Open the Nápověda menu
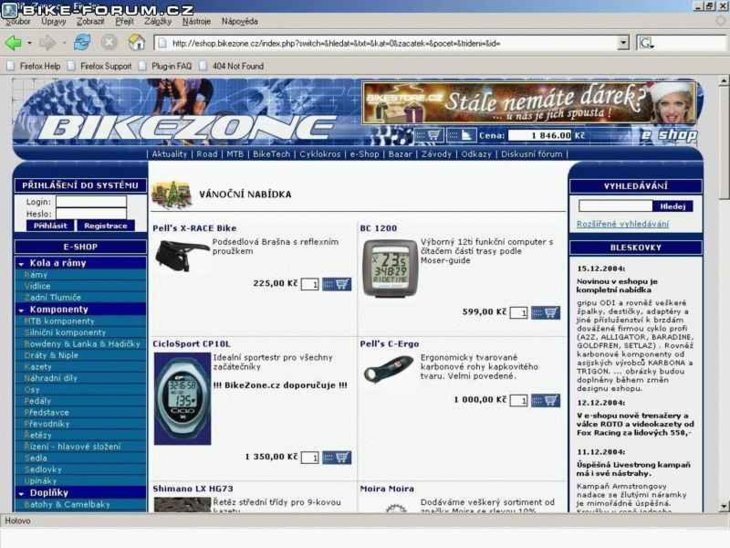The height and width of the screenshot is (548, 730). click(x=240, y=21)
